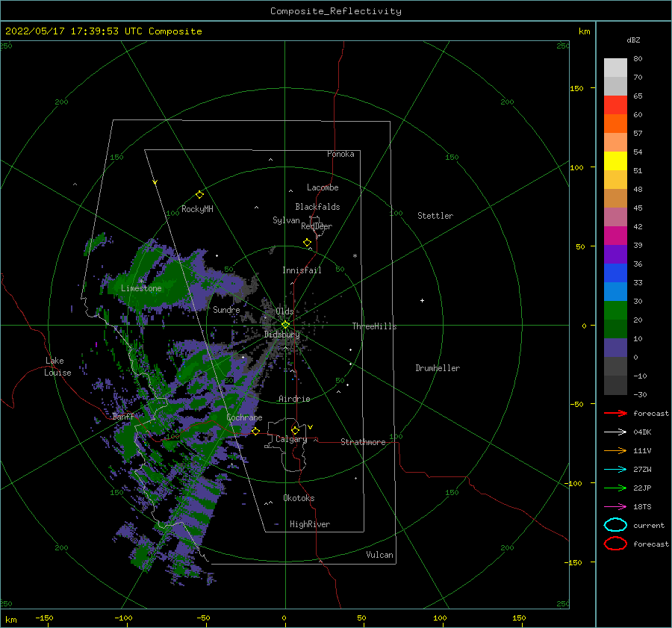
Task: Click the Didsbury label
Action: (x=281, y=335)
